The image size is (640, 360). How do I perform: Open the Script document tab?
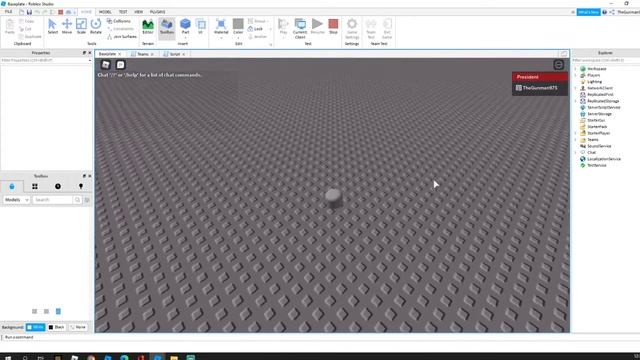pos(175,54)
